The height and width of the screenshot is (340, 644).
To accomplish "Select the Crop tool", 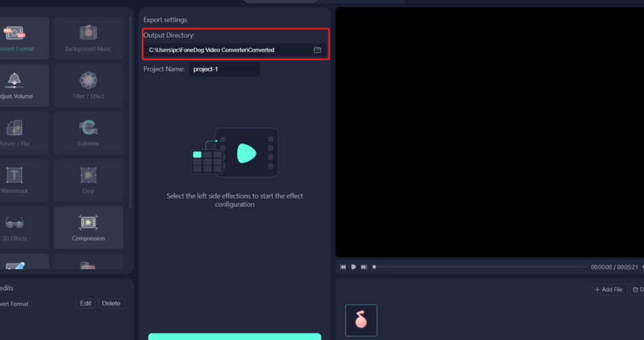I will [x=88, y=180].
